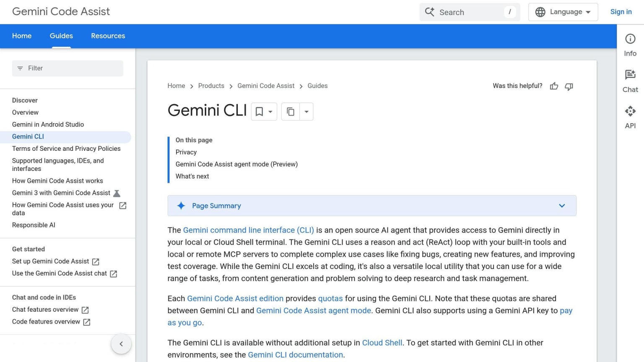Open Overview in the sidebar
This screenshot has height=362, width=644.
(x=25, y=112)
